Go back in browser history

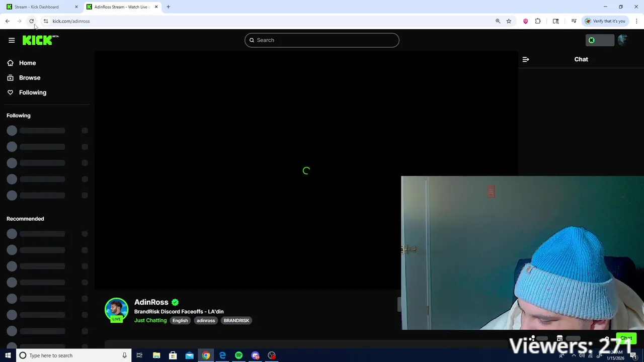pyautogui.click(x=7, y=21)
